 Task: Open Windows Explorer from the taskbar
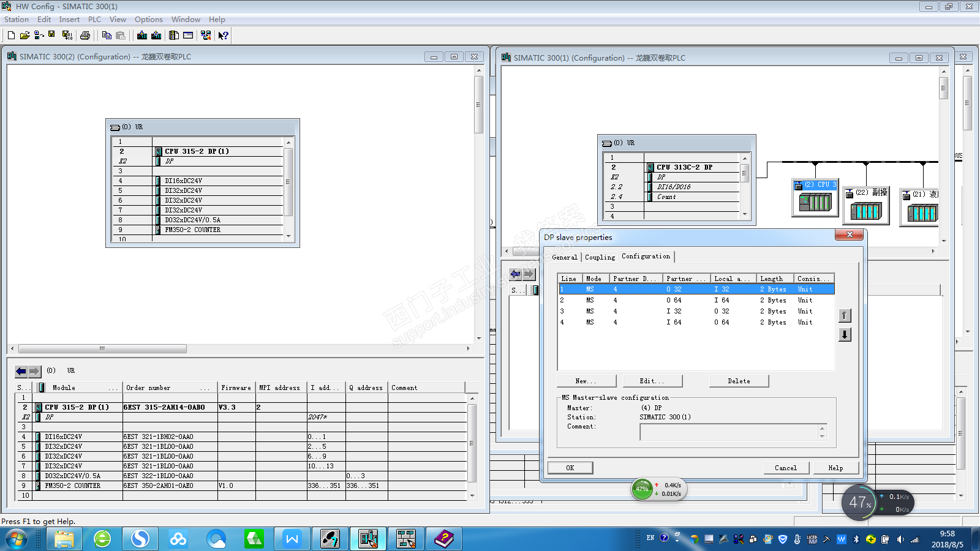(x=64, y=539)
